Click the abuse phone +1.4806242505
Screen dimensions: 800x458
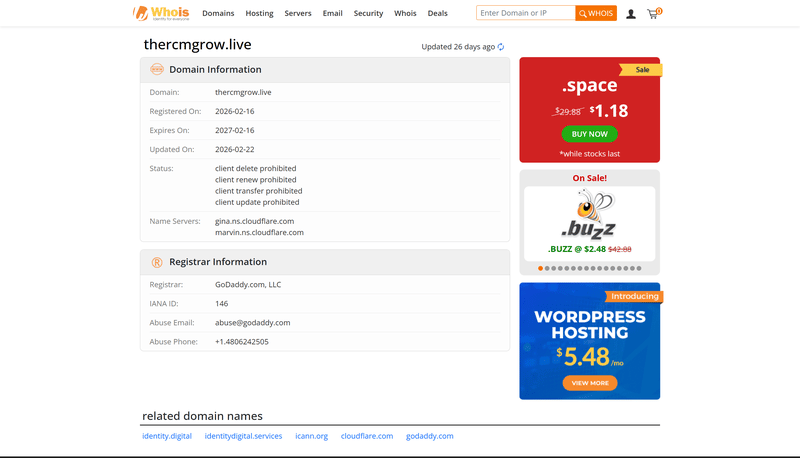[x=242, y=342]
